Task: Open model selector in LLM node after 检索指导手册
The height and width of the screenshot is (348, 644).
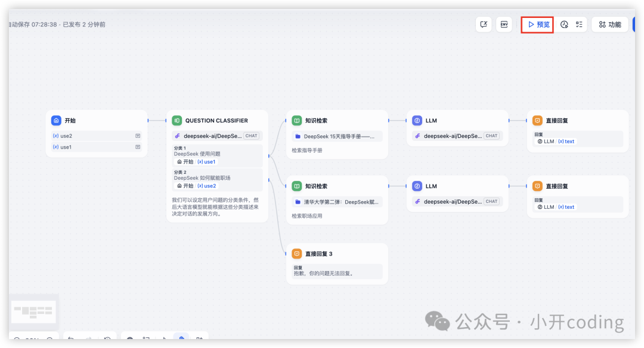Action: click(457, 135)
